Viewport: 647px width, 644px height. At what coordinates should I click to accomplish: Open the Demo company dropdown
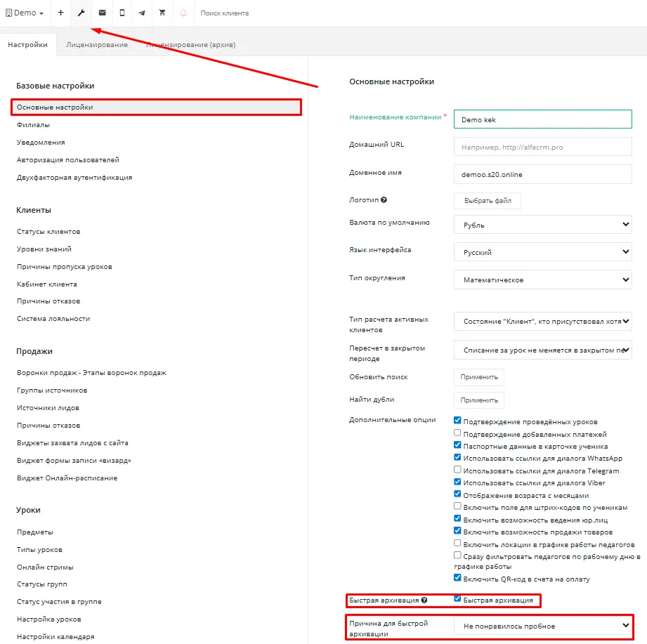click(25, 13)
